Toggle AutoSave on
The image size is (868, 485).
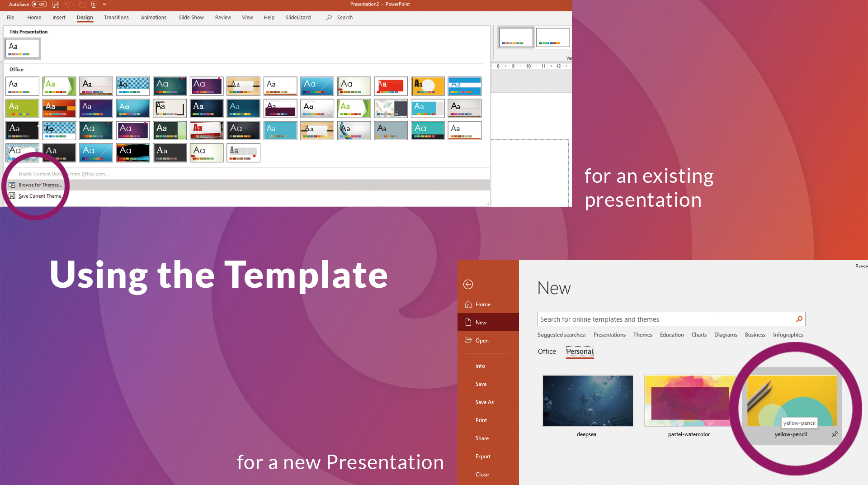pos(39,4)
